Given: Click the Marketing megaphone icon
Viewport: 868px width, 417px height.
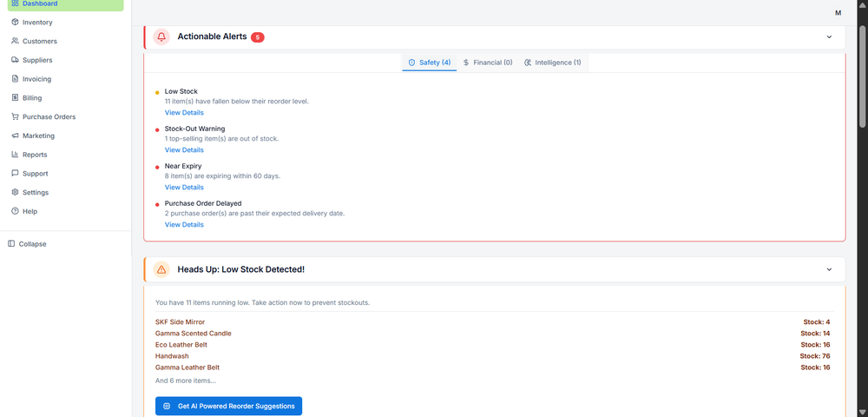Looking at the screenshot, I should (x=15, y=136).
